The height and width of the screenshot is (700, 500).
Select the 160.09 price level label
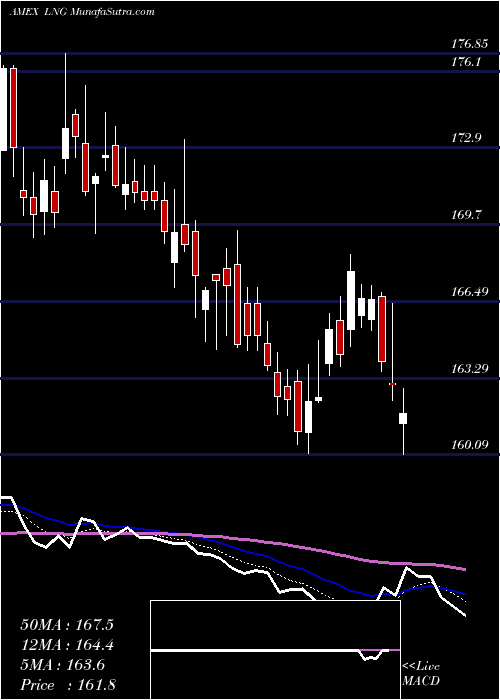470,445
